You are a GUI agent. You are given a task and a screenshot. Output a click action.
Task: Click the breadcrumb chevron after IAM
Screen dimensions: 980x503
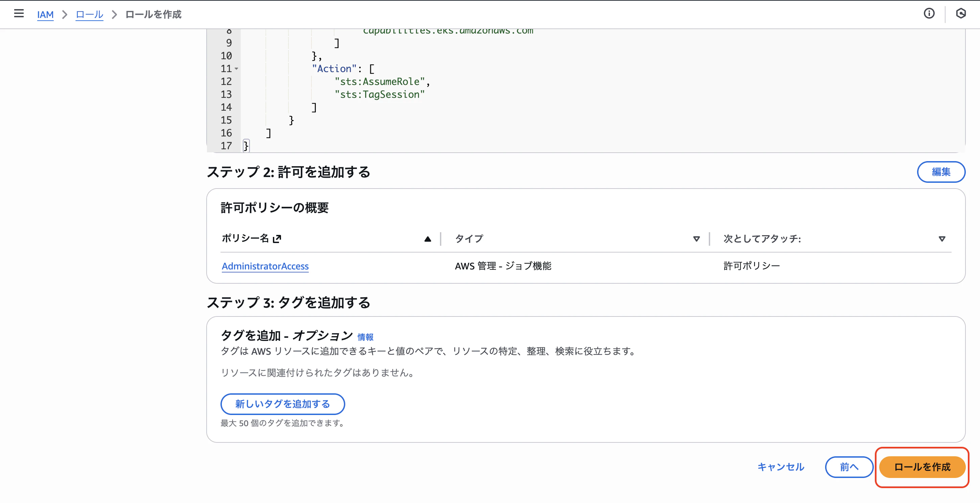[65, 15]
